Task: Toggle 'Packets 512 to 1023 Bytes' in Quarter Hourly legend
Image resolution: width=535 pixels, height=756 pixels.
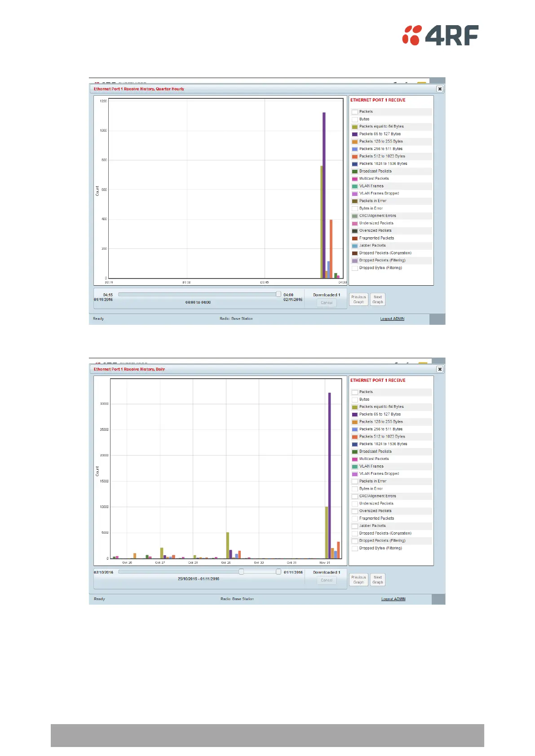Action: point(354,156)
